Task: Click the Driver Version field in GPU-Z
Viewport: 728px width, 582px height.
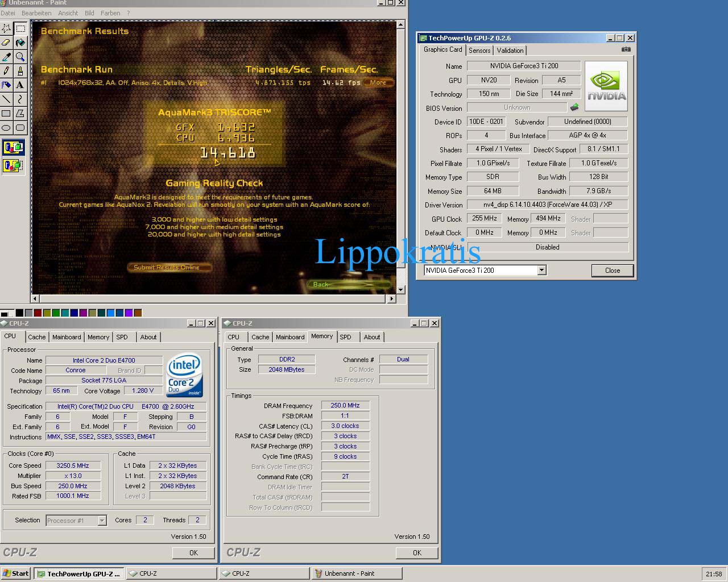Action: pos(547,205)
